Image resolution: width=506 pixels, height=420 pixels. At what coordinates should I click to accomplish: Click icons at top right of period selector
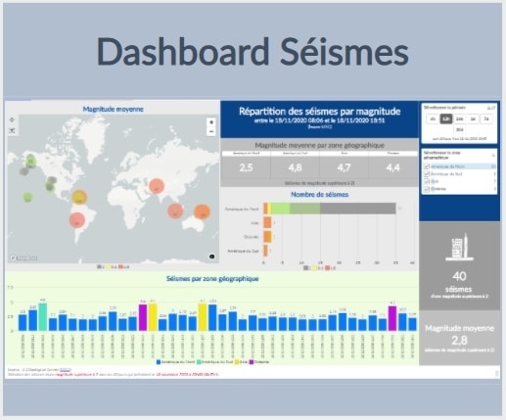coord(491,108)
